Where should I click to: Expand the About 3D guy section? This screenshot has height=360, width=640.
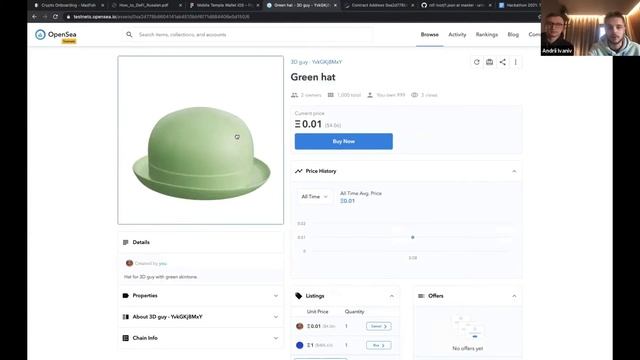pyautogui.click(x=201, y=317)
